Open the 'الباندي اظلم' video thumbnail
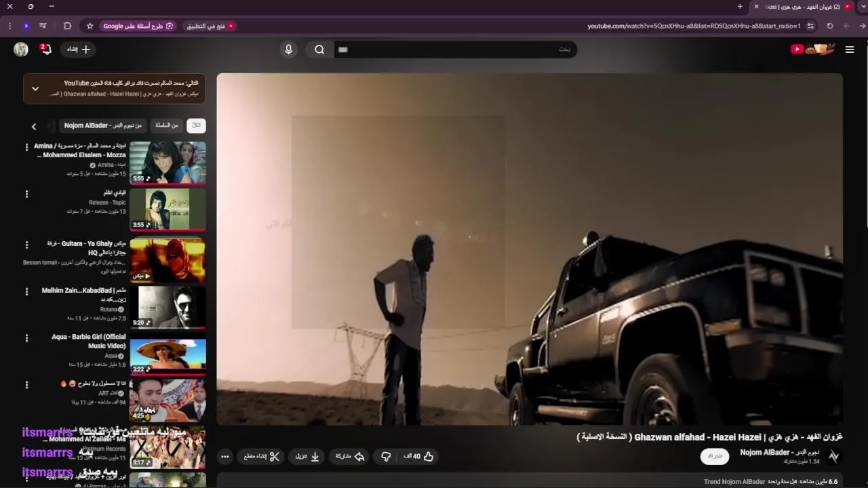This screenshot has width=868, height=488. click(167, 209)
